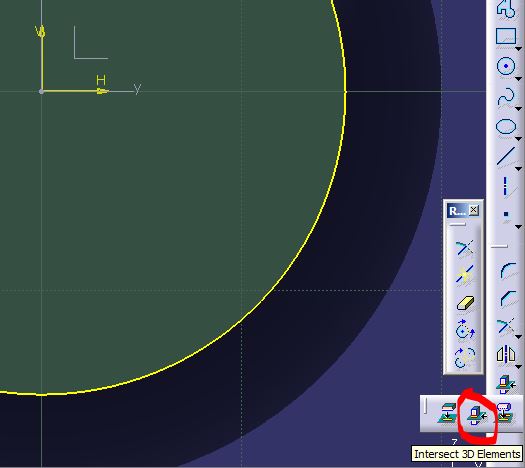Select the Circle sketch tool
525x468 pixels.
(x=506, y=66)
